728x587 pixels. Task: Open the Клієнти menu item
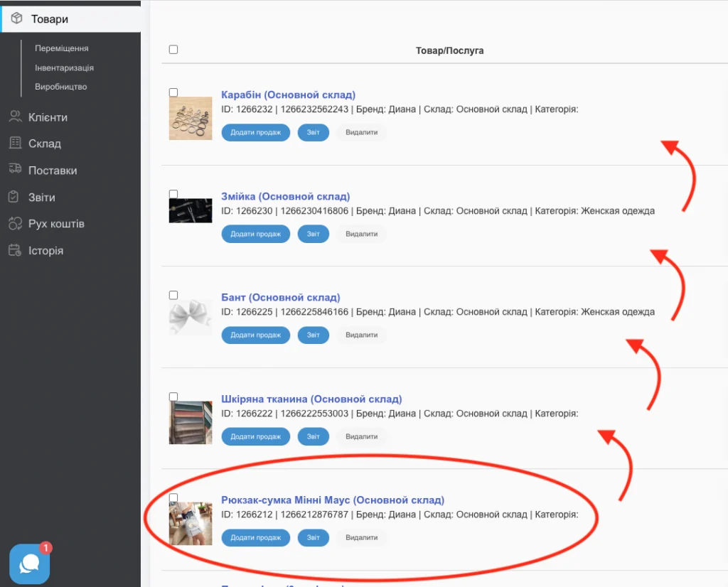point(48,117)
